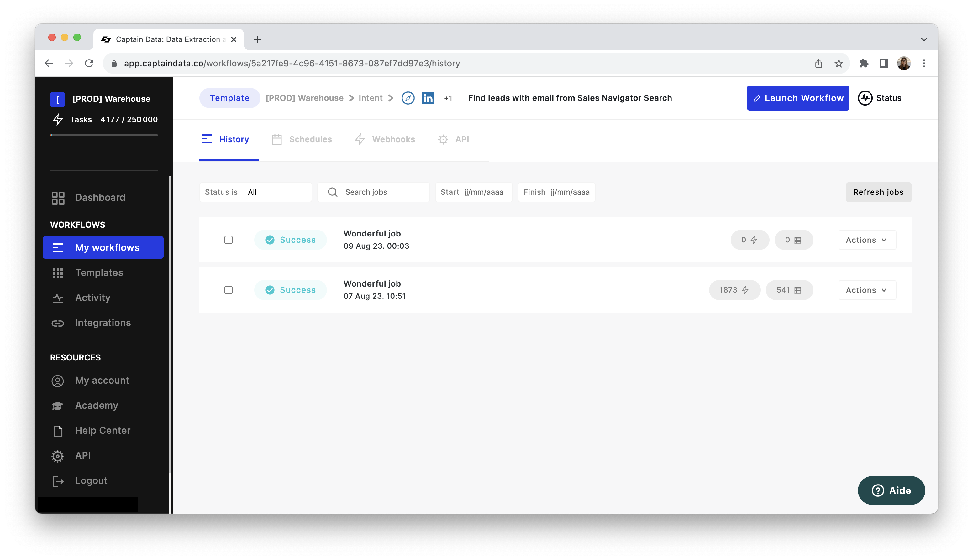
Task: Set the Finish date field
Action: (x=556, y=192)
